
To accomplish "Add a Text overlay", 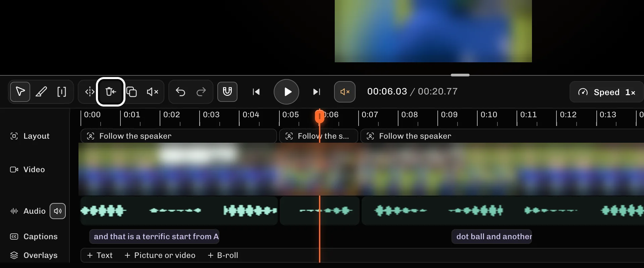I will pos(100,255).
